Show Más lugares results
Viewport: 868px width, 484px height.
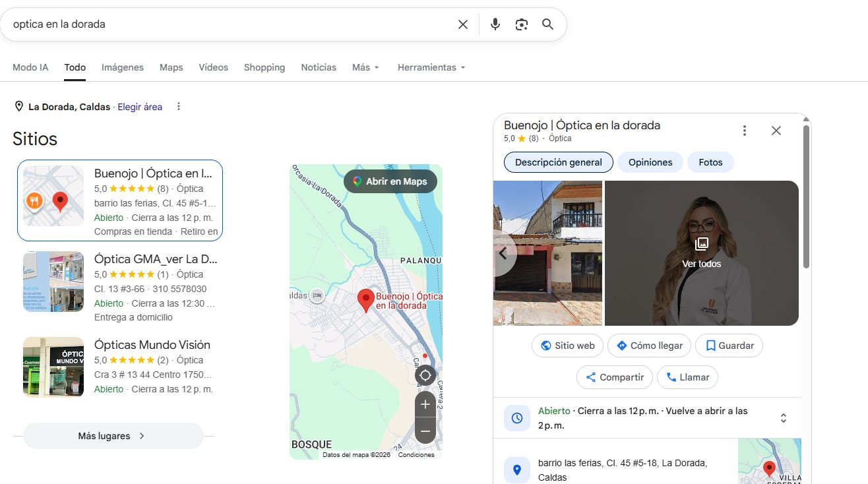click(113, 436)
